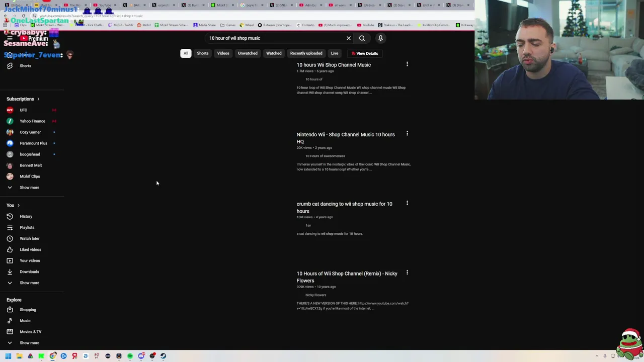644x362 pixels.
Task: Show more subscriptions
Action: [x=32, y=188]
